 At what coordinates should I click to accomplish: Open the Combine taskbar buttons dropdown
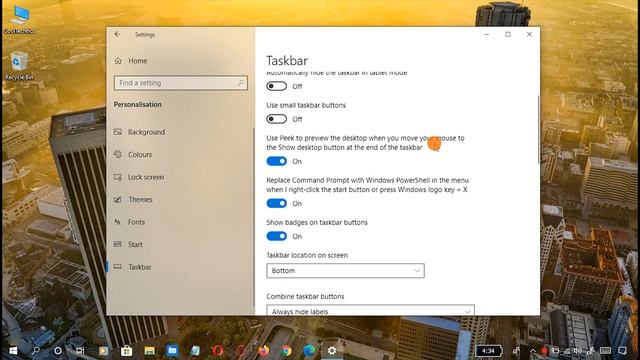point(370,310)
